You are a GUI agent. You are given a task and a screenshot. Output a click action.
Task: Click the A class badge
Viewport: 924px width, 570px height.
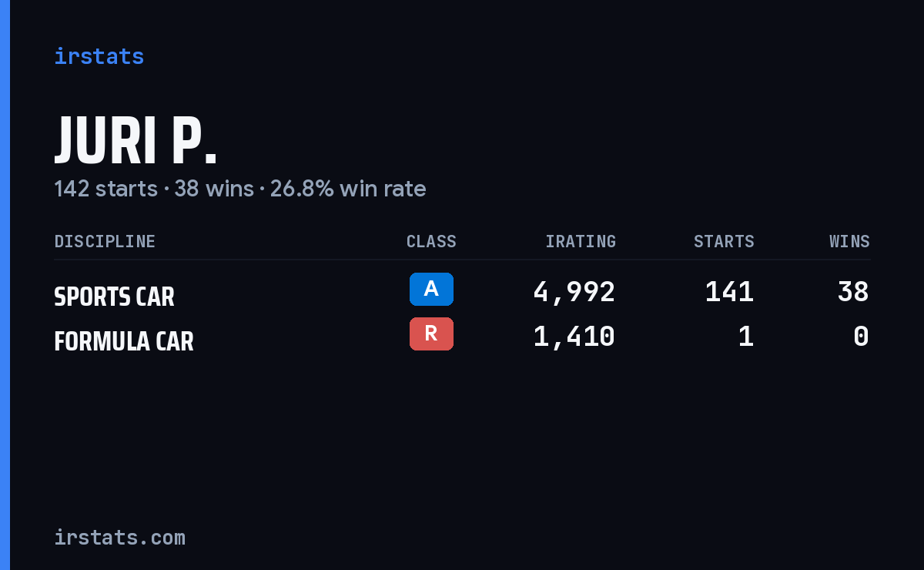click(431, 289)
